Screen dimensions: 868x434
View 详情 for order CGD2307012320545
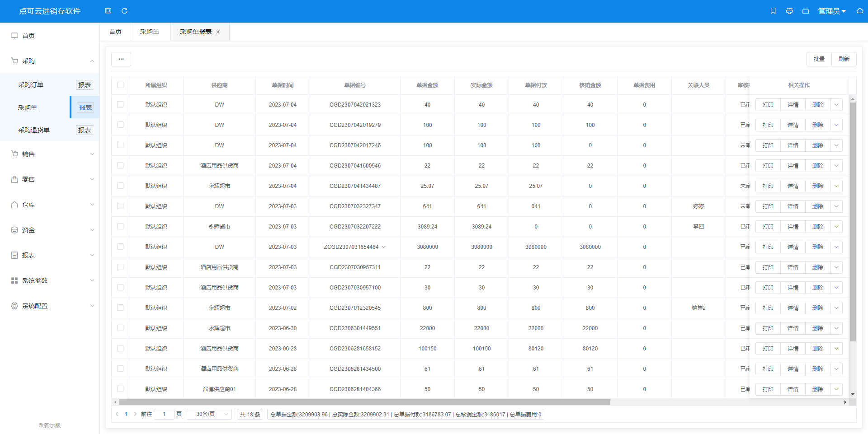click(x=793, y=308)
